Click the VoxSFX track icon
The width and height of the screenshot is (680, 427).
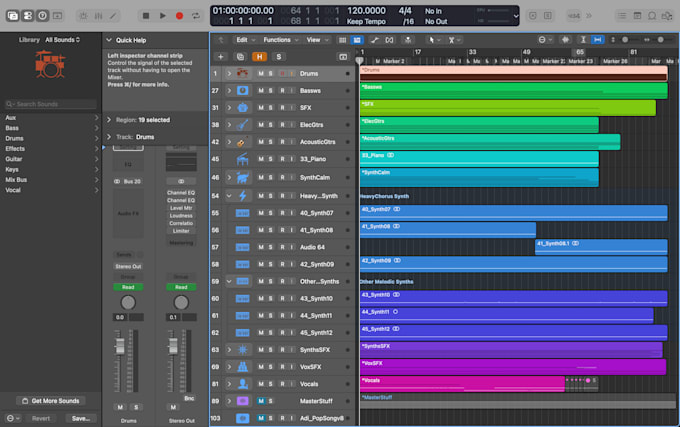coord(242,367)
